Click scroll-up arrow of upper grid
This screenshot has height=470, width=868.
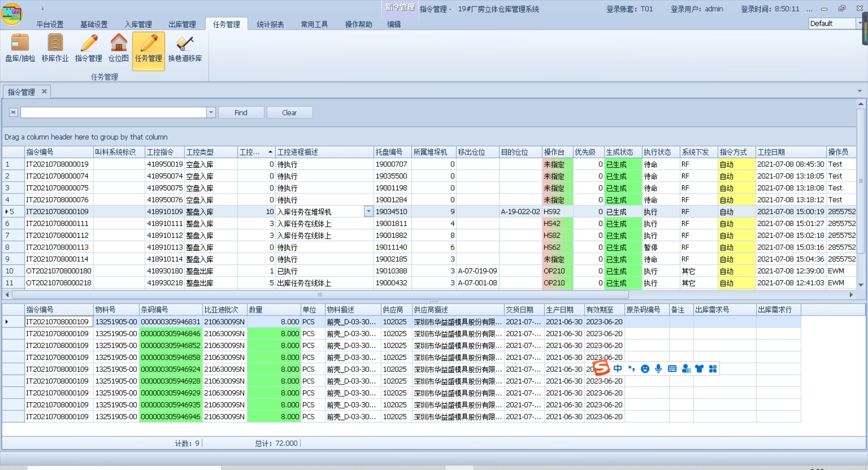click(x=861, y=104)
